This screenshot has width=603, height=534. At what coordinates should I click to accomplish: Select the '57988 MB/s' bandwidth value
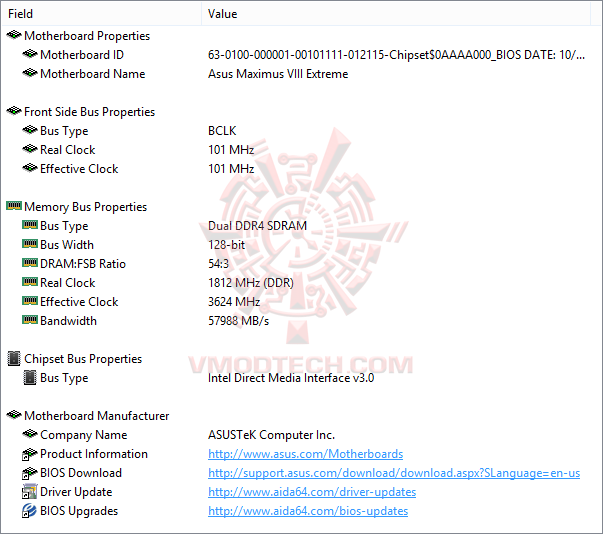[238, 321]
